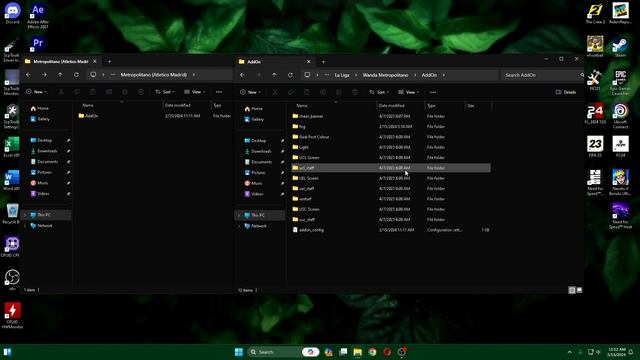
Task: Open the Word desktop shortcut
Action: [x=12, y=180]
